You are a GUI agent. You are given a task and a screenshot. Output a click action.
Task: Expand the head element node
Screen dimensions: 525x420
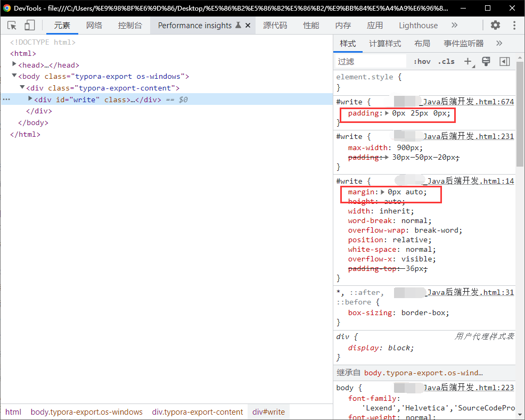pos(14,64)
